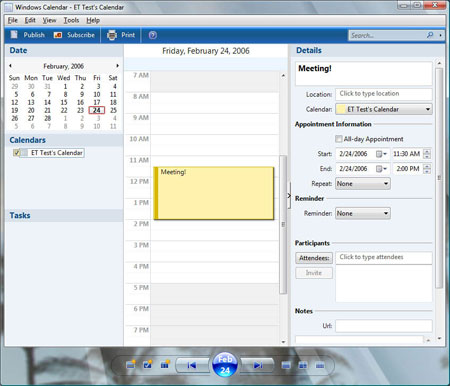The height and width of the screenshot is (386, 450).
Task: Collapse the Details pane with splitter arrow
Action: point(289,196)
